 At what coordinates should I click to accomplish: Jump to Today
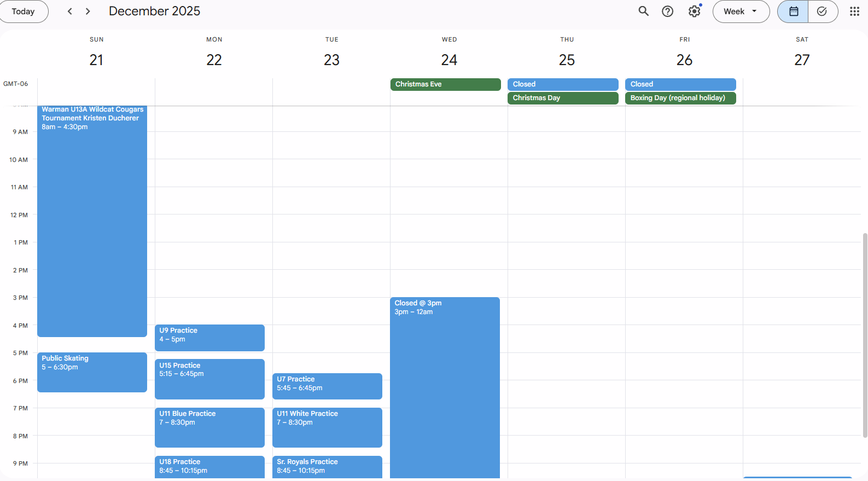point(23,11)
